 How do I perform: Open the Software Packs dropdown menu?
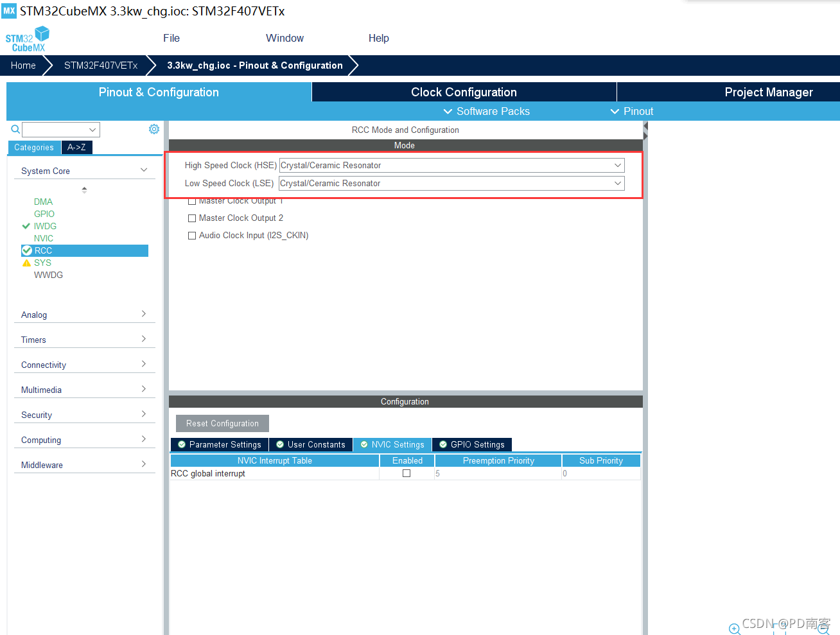tap(486, 111)
